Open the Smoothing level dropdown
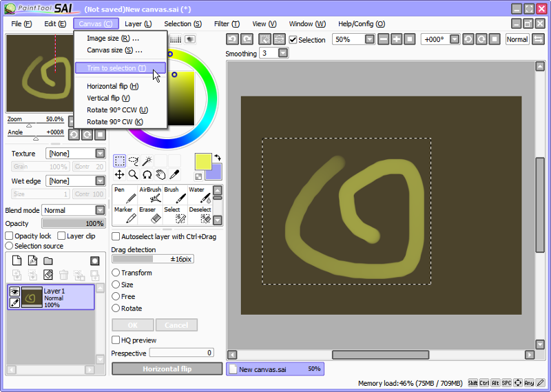The image size is (551, 392). coord(283,53)
